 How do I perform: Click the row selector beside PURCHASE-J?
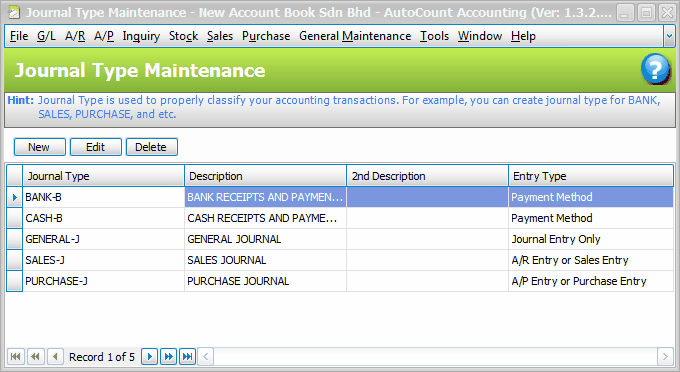14,281
